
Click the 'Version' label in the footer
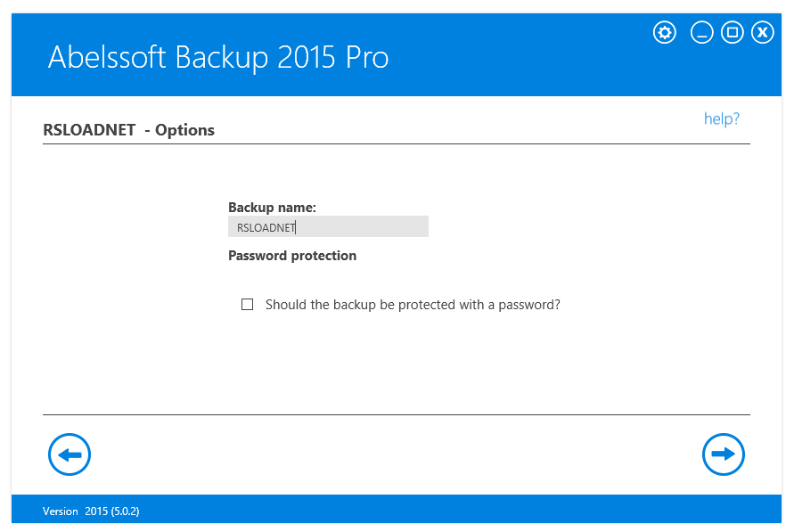(61, 512)
